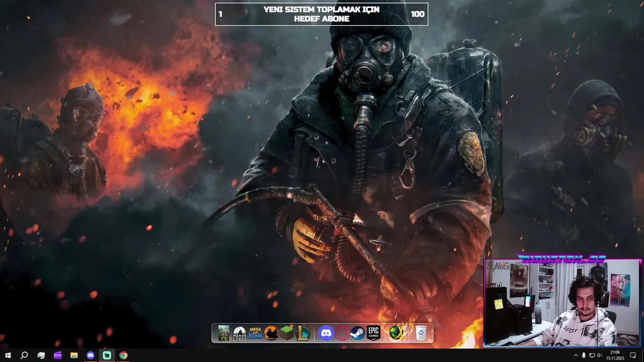The width and height of the screenshot is (644, 362).
Task: Switch to Google Chrome on the taskbar
Action: (123, 355)
